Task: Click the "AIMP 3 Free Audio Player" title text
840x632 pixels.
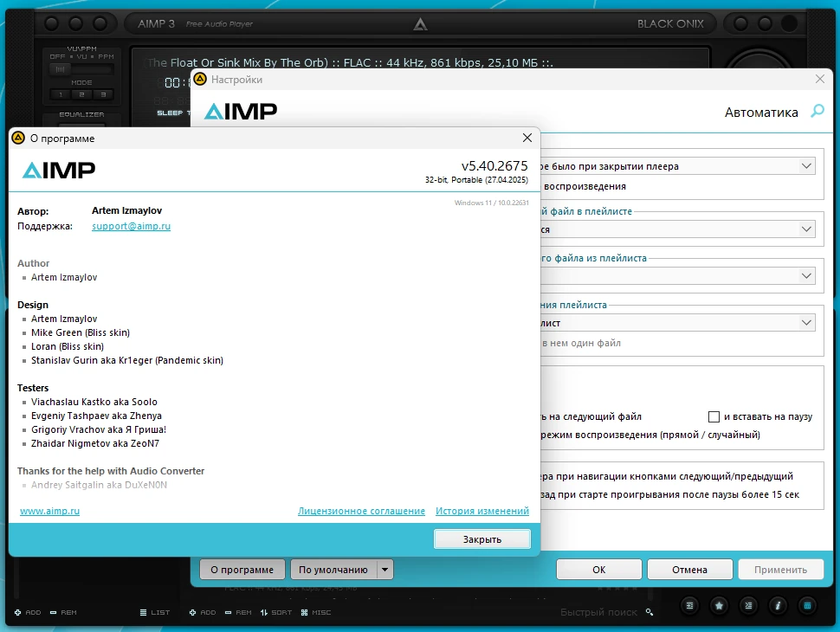Action: [x=195, y=23]
